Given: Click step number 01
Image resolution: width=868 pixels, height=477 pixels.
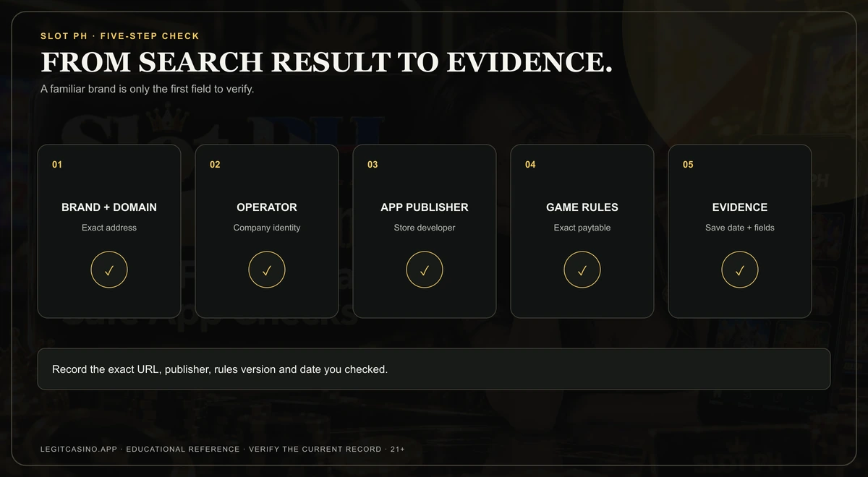Looking at the screenshot, I should click(x=57, y=165).
